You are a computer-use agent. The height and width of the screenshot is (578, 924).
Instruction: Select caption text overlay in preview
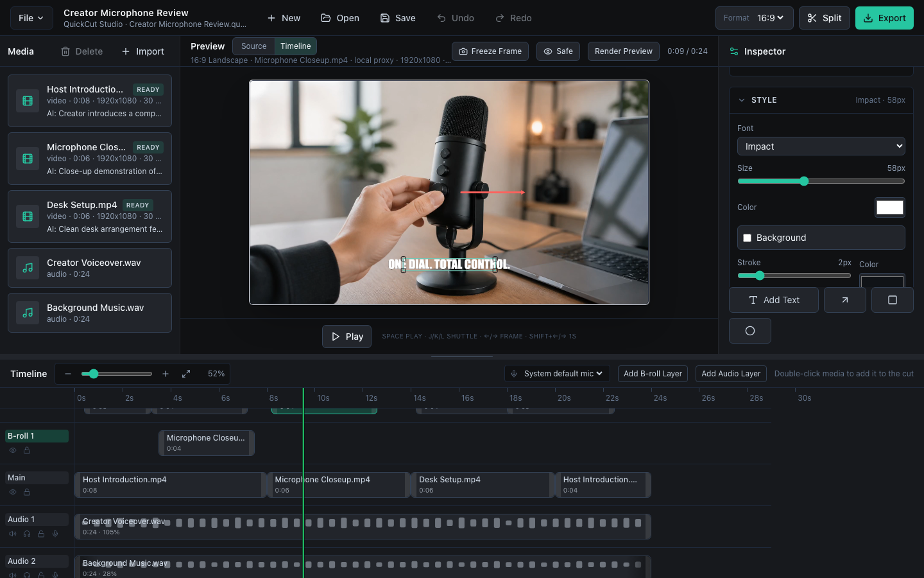coord(449,265)
